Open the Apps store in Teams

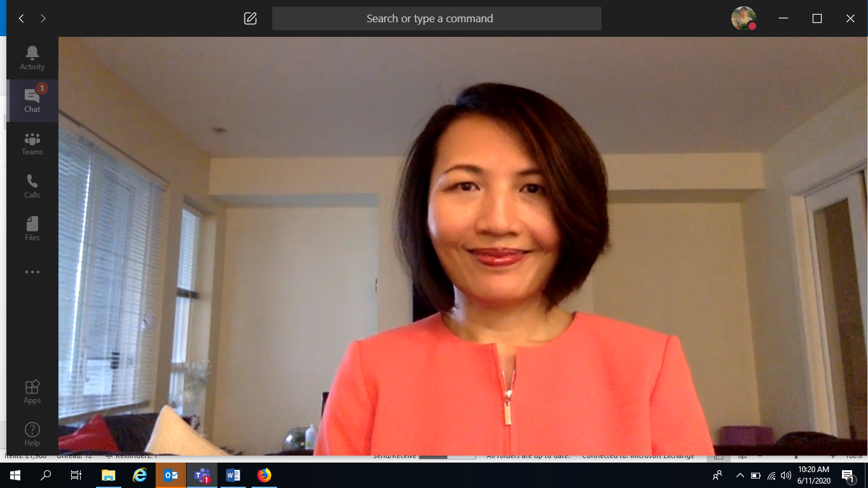point(32,391)
